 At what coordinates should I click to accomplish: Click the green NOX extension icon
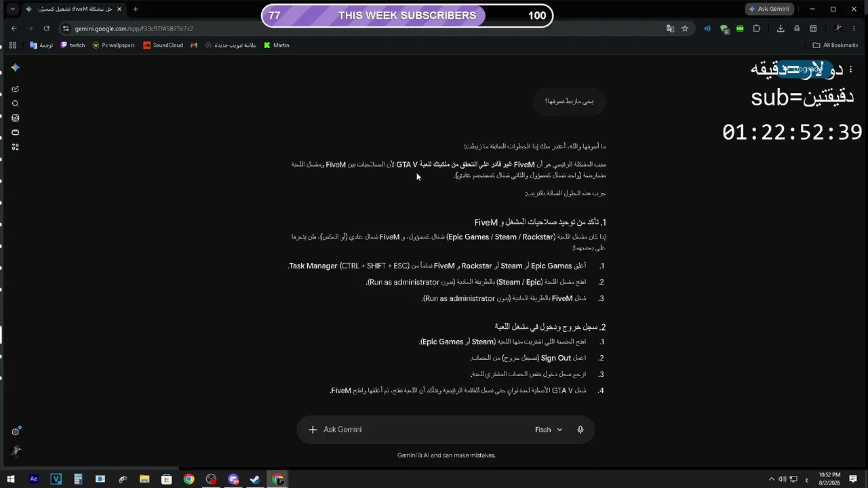[x=740, y=28]
